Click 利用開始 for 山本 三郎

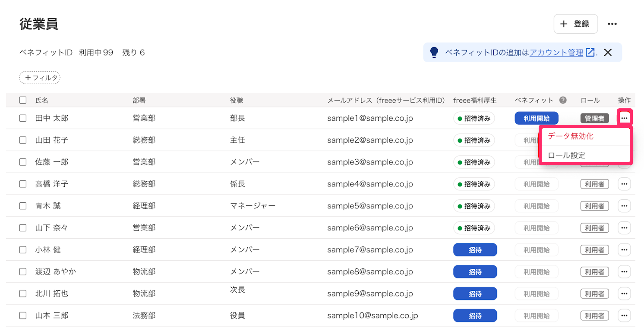coord(537,316)
